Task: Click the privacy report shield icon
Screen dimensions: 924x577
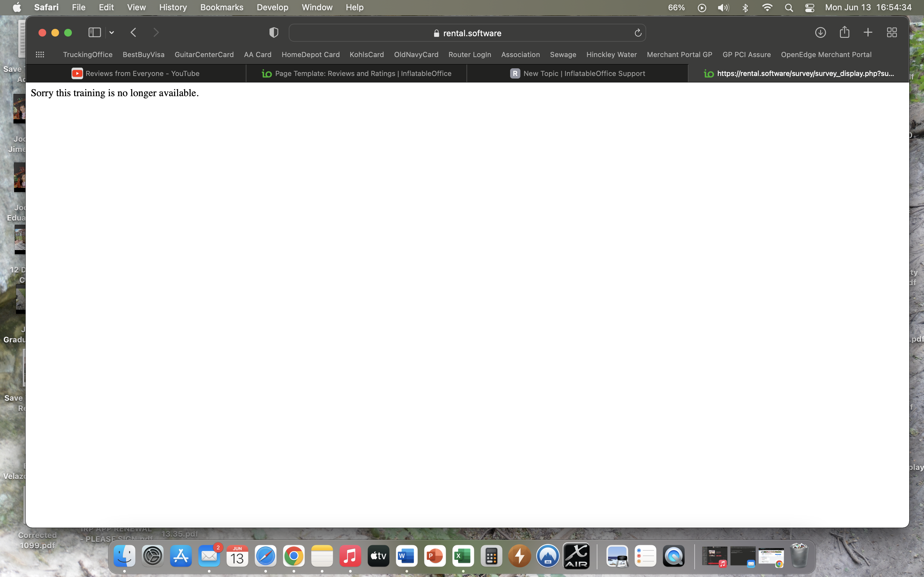Action: 273,33
